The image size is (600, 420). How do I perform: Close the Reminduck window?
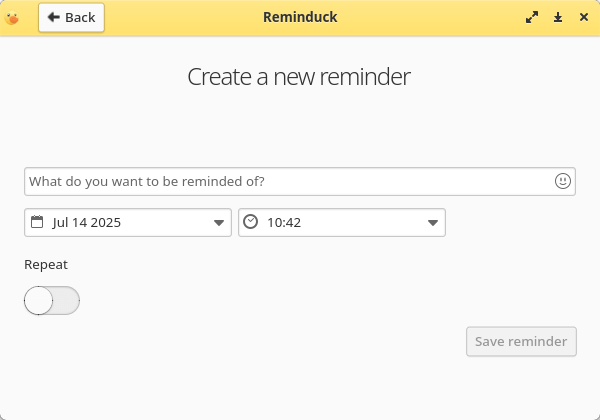pyautogui.click(x=584, y=17)
